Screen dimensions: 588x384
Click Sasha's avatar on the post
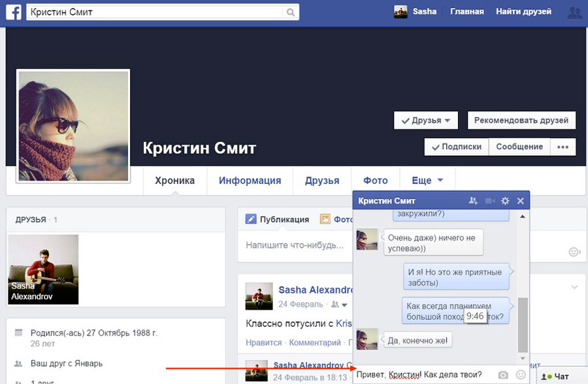pos(259,296)
